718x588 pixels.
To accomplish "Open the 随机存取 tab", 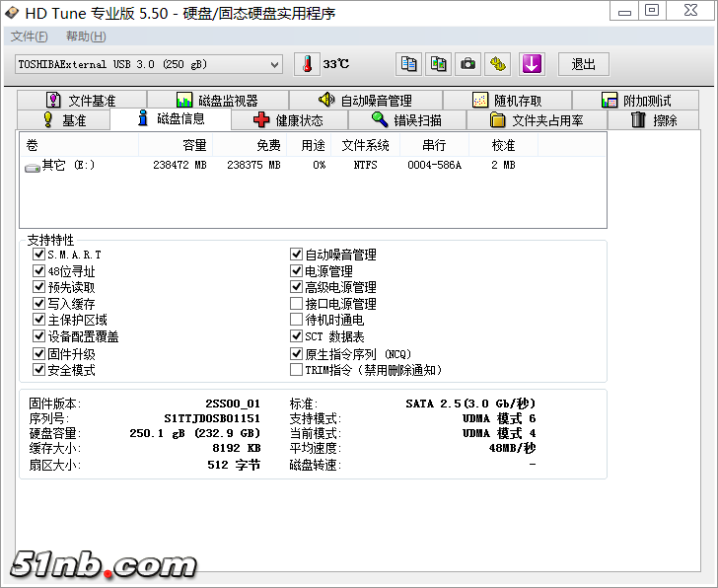I will tap(507, 101).
